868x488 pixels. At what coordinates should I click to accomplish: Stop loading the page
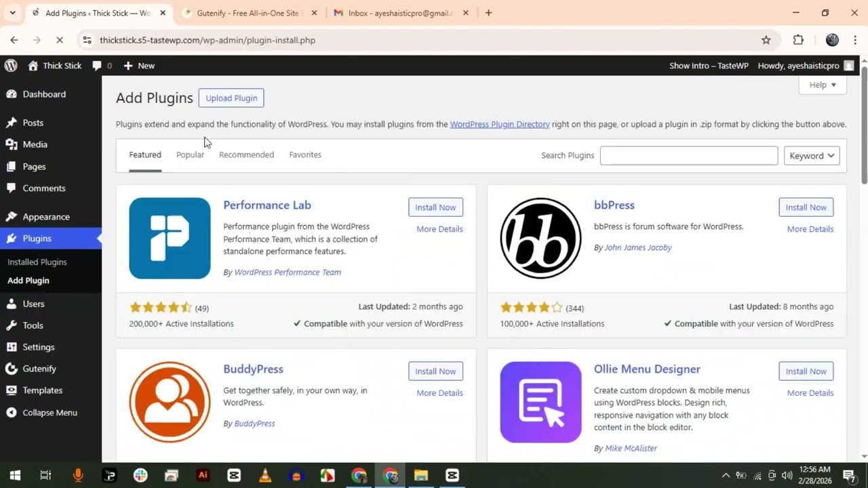tap(60, 40)
